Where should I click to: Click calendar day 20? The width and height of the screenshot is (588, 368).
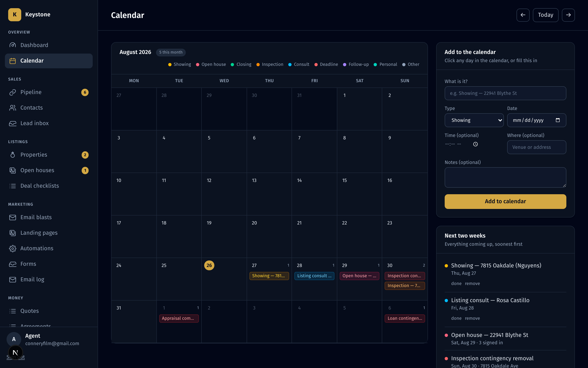click(269, 237)
